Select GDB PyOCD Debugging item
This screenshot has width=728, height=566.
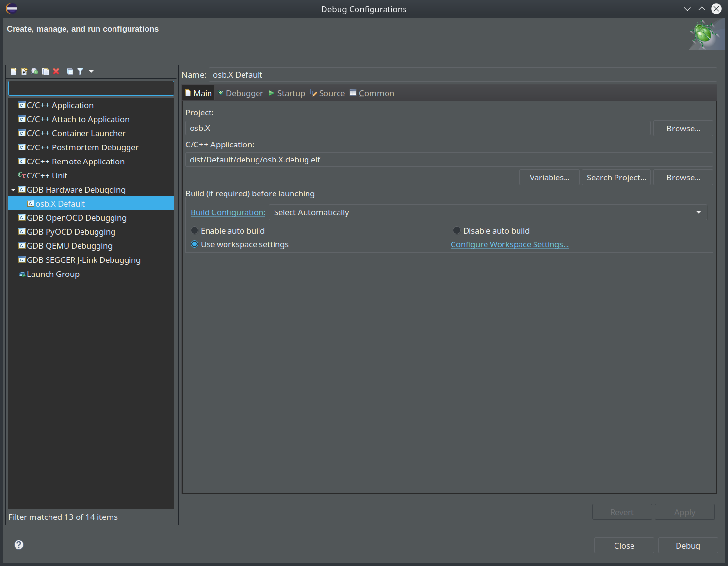click(x=71, y=232)
